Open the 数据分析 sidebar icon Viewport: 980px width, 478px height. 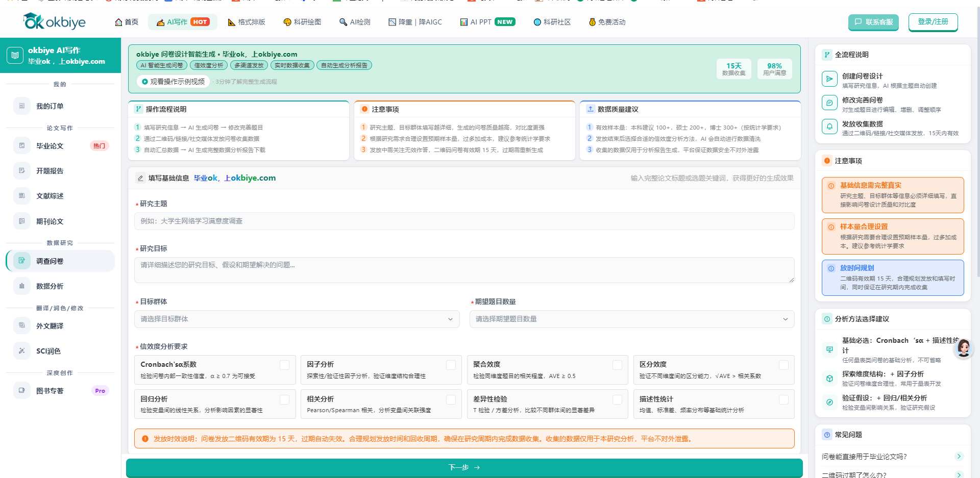(21, 286)
